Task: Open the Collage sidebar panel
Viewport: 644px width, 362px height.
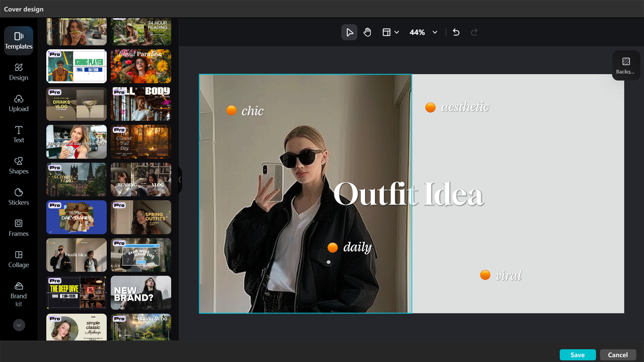Action: [19, 259]
